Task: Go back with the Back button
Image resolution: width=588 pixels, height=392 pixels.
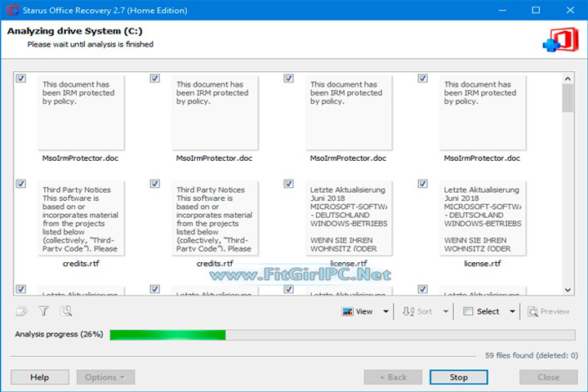Action: tap(393, 377)
